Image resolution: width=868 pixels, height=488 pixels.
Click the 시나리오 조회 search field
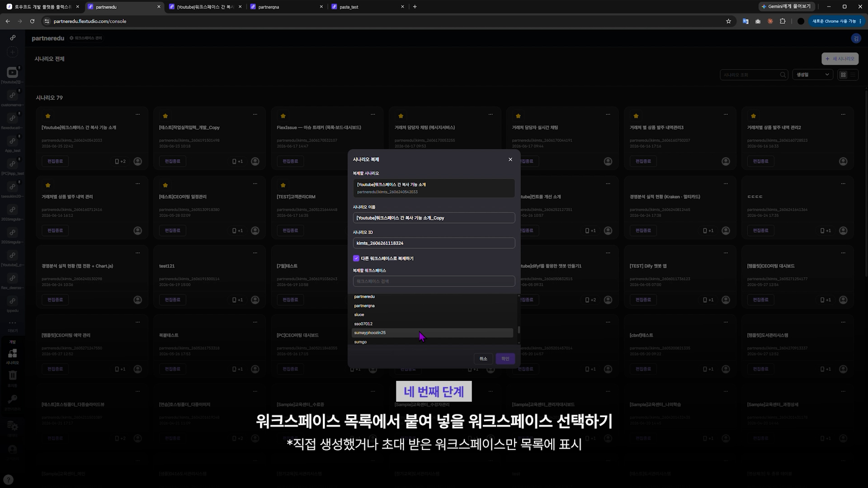754,75
